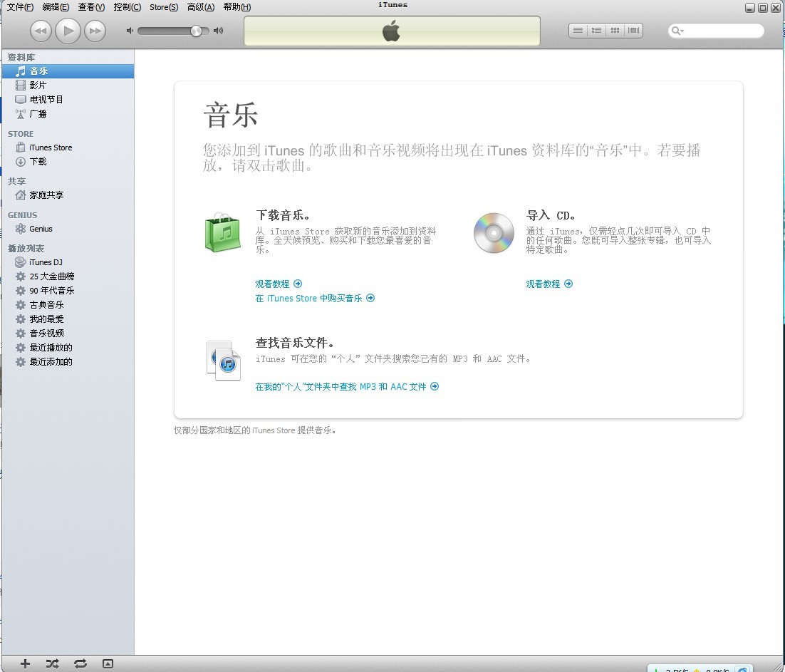Select 广播 radio in the sidebar
This screenshot has height=672, width=785.
coord(68,114)
